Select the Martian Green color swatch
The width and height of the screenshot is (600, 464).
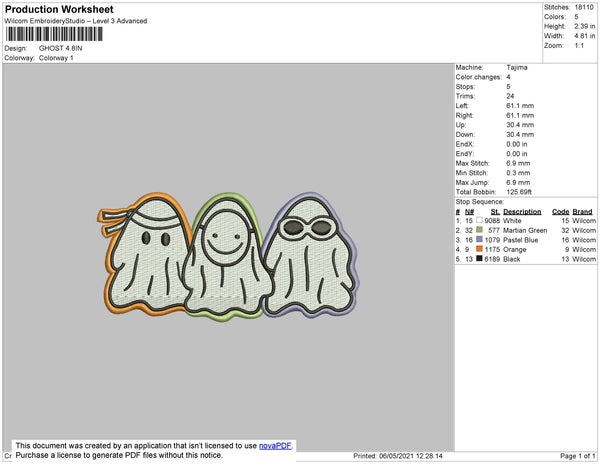[x=480, y=230]
